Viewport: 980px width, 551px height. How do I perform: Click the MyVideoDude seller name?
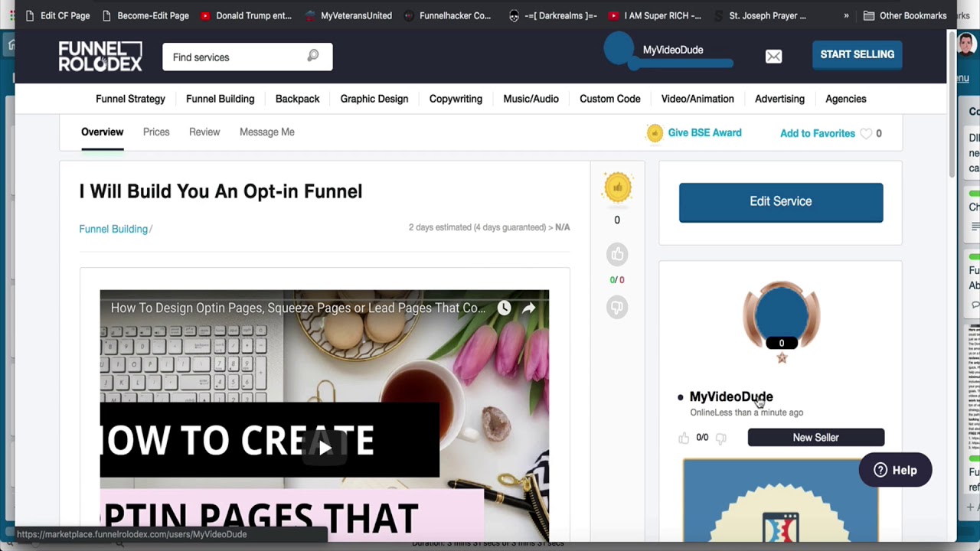[731, 396]
